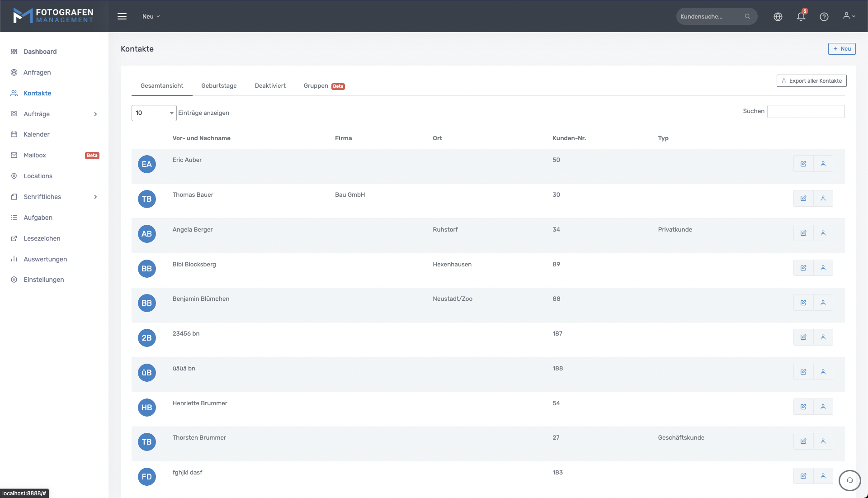Click the edit icon for Angela Berger

point(803,233)
